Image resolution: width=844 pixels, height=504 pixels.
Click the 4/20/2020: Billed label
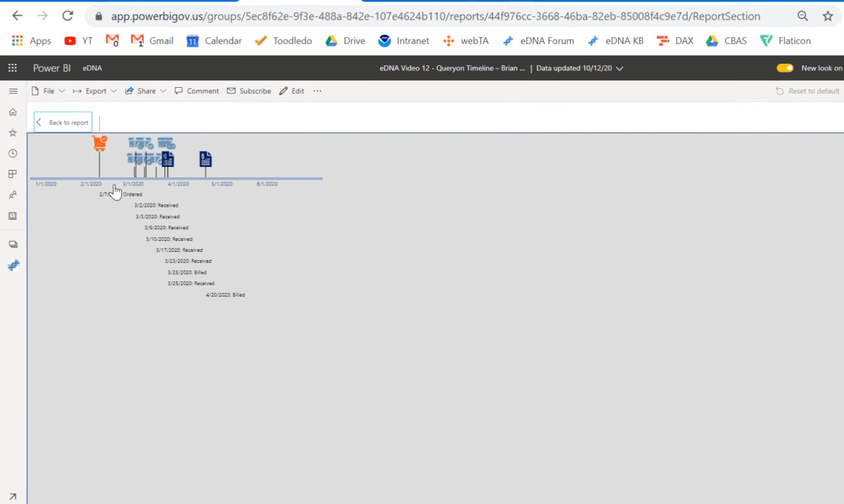(226, 294)
